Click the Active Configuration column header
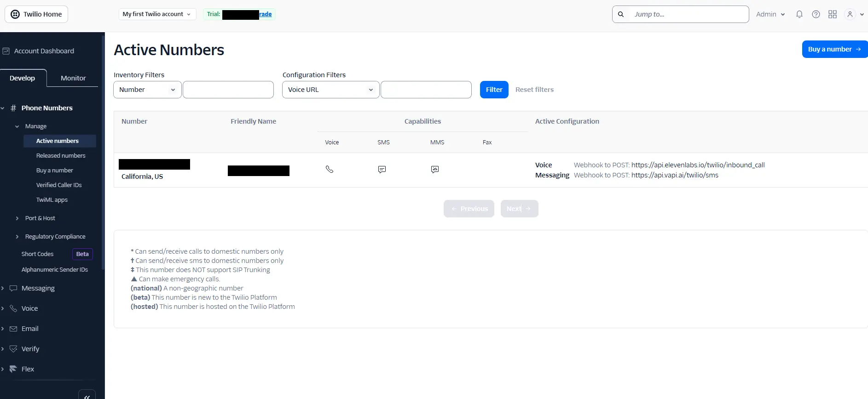This screenshot has height=399, width=868. (567, 121)
